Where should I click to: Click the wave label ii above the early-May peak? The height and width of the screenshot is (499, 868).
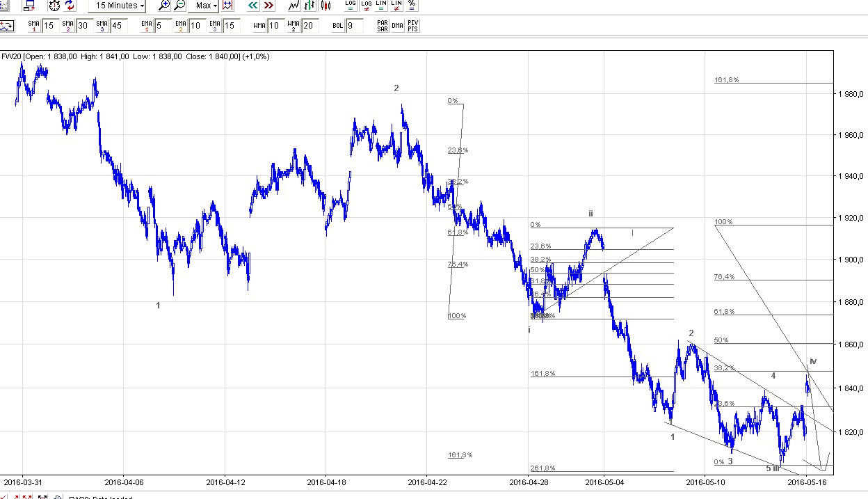point(590,214)
